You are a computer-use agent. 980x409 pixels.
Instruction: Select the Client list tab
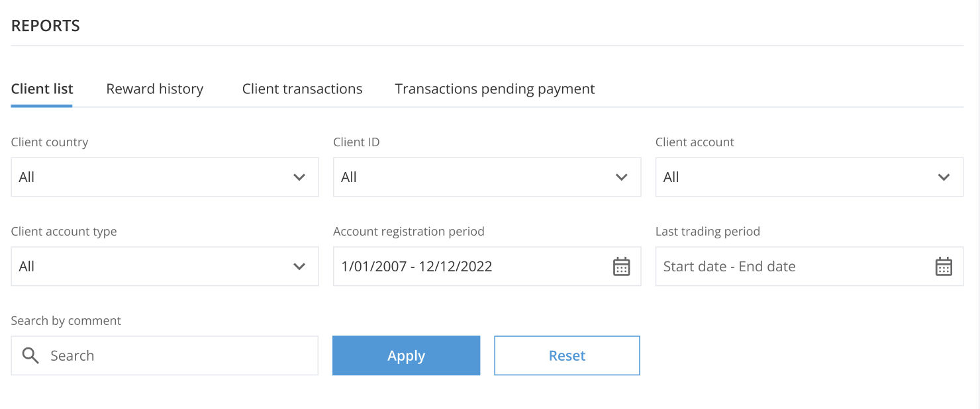point(42,89)
